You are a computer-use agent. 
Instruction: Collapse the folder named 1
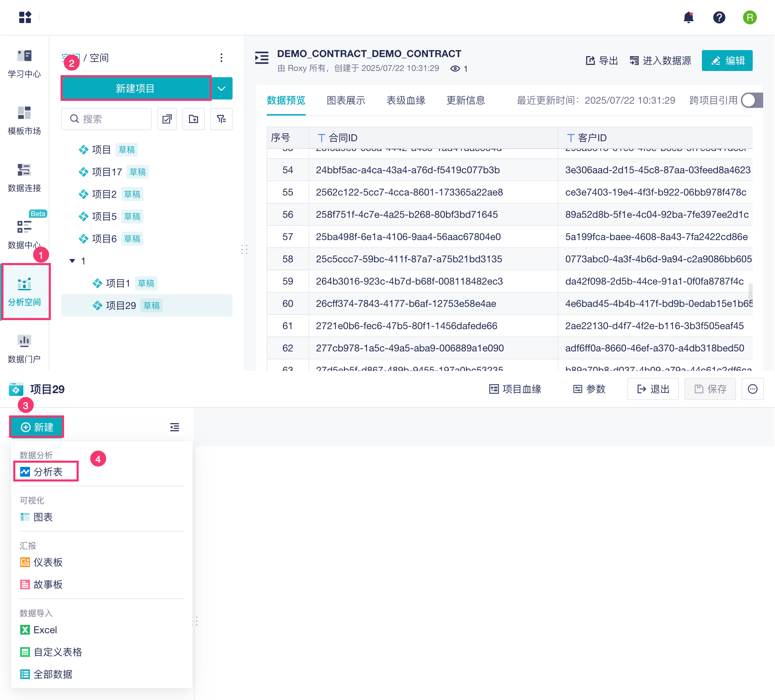pyautogui.click(x=72, y=261)
